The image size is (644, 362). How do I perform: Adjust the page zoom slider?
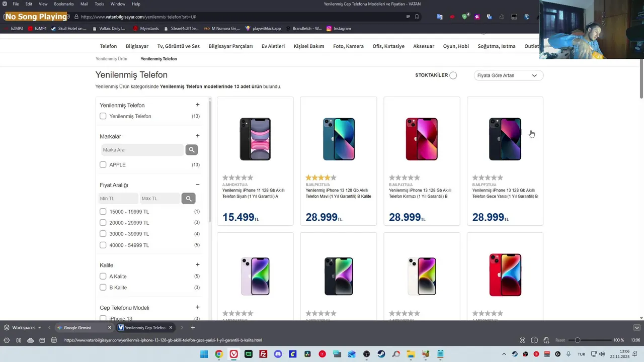(591, 340)
